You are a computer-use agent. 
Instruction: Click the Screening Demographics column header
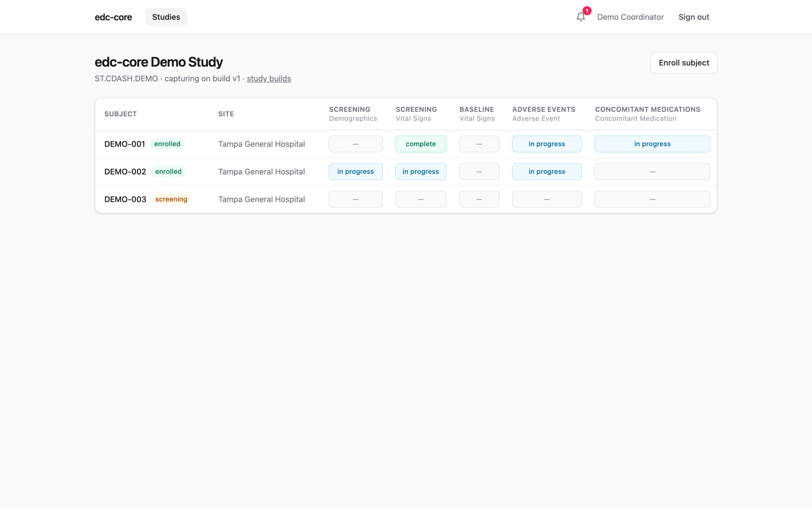[353, 114]
